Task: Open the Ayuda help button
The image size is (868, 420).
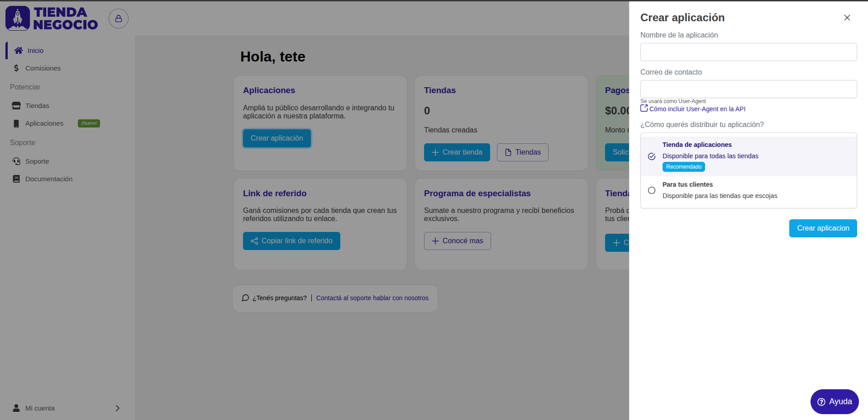Action: 834,401
